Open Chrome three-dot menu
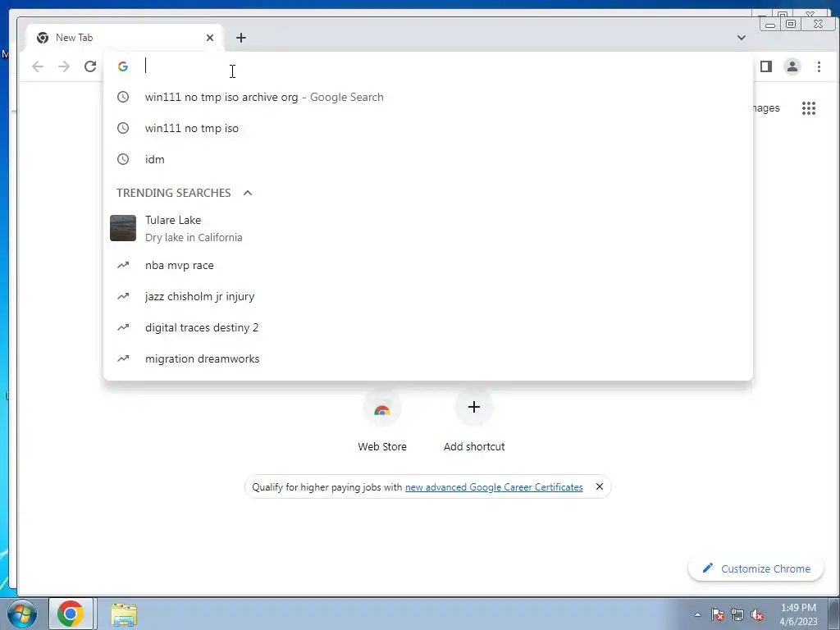Viewport: 840px width, 630px height. 819,66
